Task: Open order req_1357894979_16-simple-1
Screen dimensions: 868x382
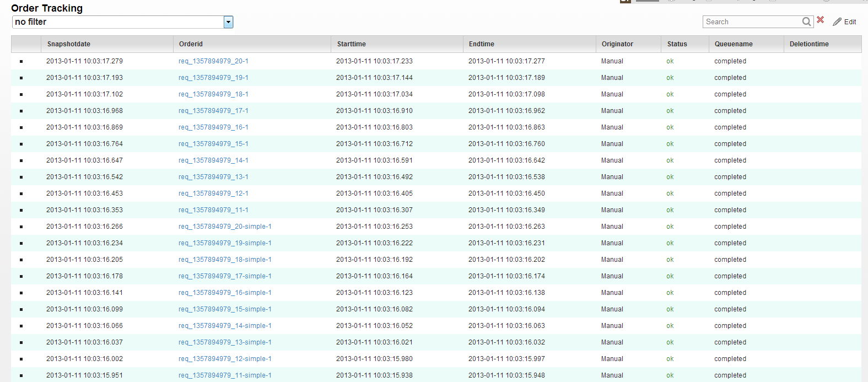Action: click(x=225, y=293)
